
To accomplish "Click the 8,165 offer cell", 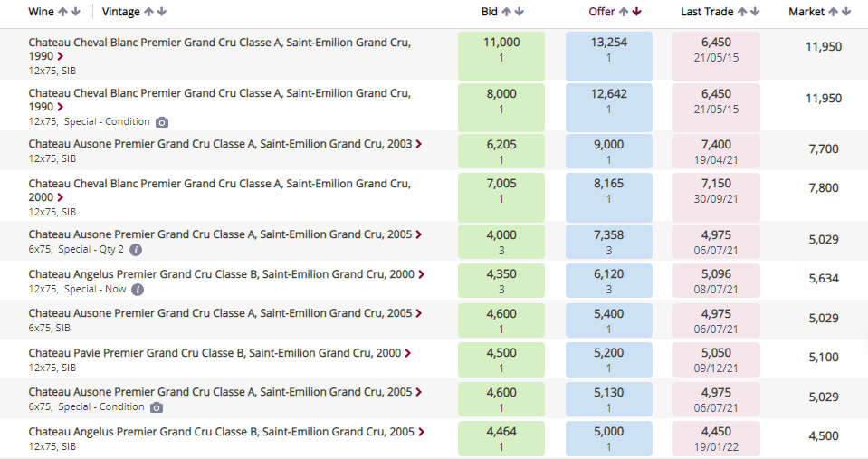I will click(x=609, y=197).
